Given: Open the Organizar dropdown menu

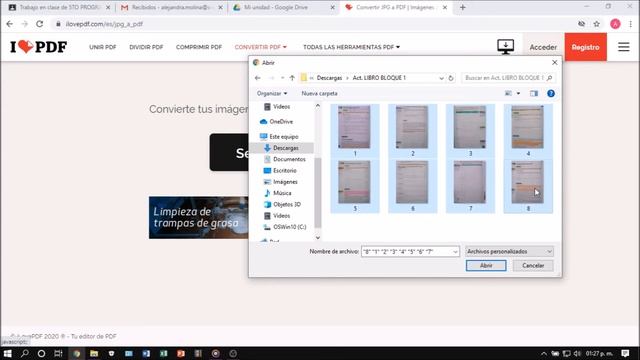Looking at the screenshot, I should (272, 93).
